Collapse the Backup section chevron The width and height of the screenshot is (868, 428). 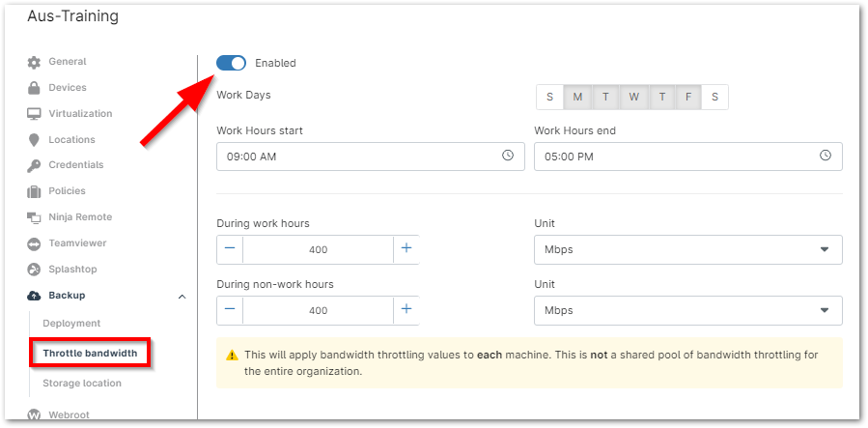coord(182,296)
